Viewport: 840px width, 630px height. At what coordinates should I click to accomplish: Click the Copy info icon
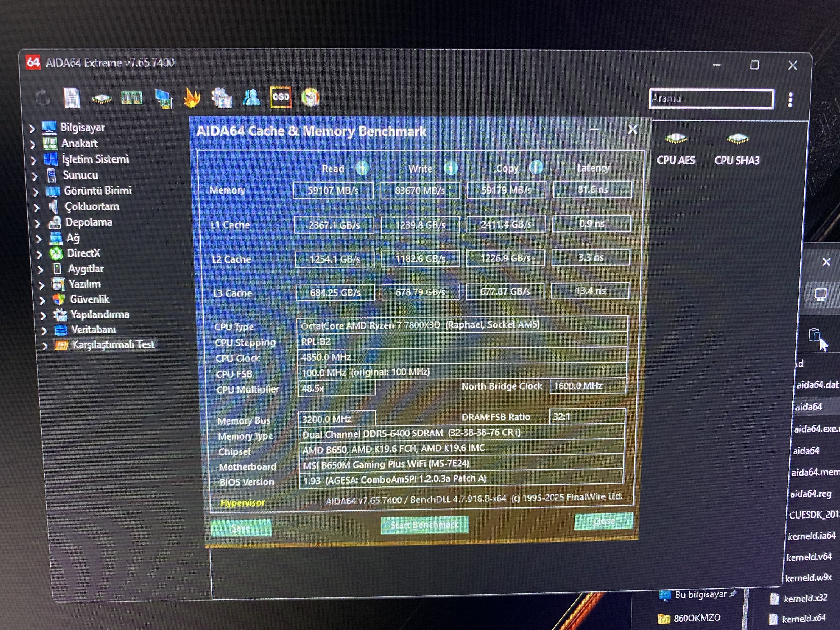tap(536, 167)
